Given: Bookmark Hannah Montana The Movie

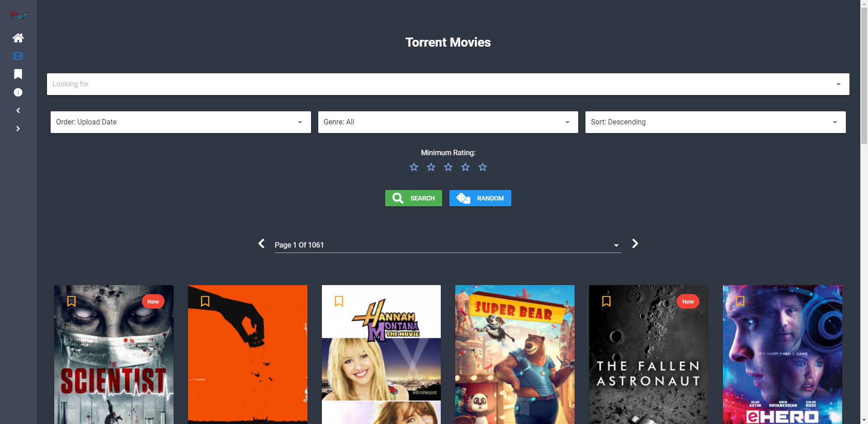Looking at the screenshot, I should (x=339, y=301).
